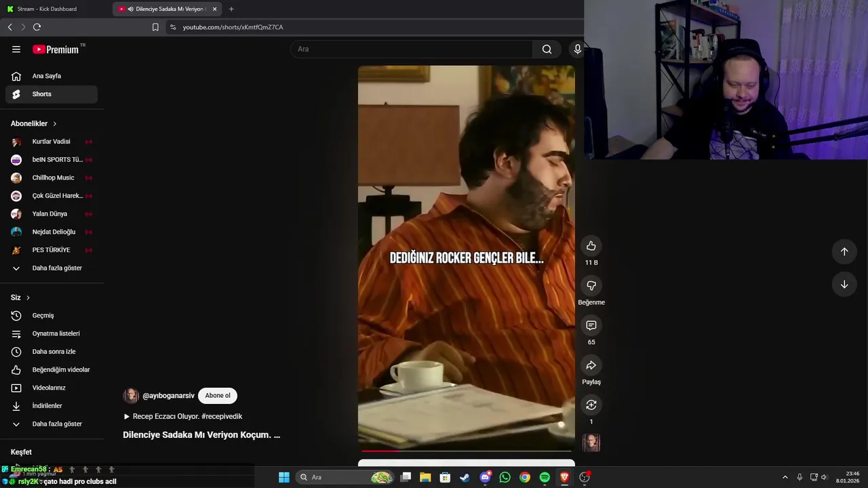868x488 pixels.
Task: Go back in browser history
Action: click(x=10, y=27)
